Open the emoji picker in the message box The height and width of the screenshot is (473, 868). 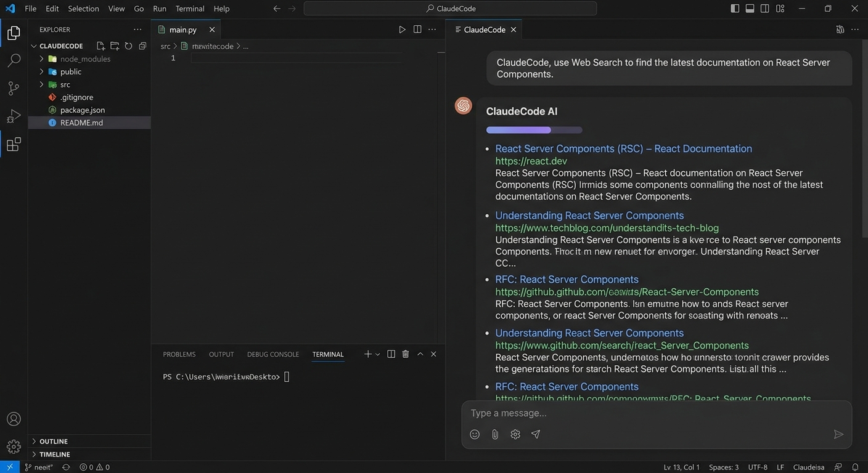point(475,434)
